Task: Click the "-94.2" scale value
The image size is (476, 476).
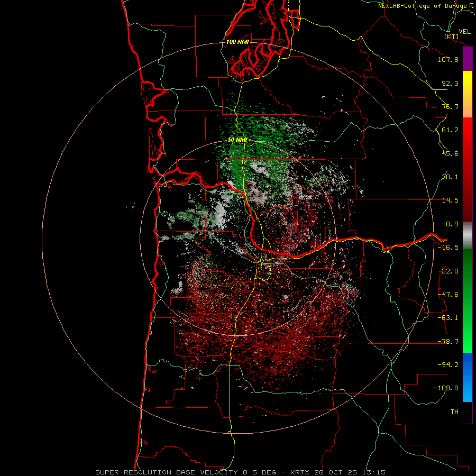Action: (448, 365)
